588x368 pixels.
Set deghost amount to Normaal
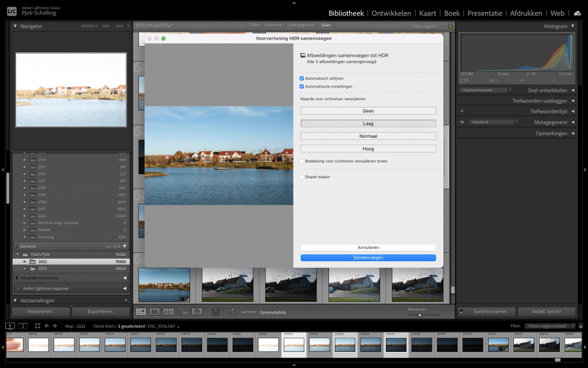[368, 136]
